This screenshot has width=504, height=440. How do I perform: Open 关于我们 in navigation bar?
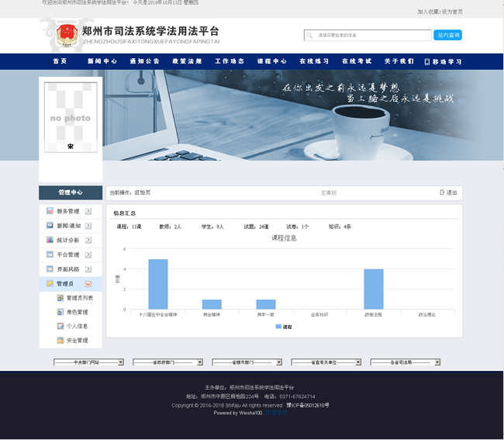point(399,61)
